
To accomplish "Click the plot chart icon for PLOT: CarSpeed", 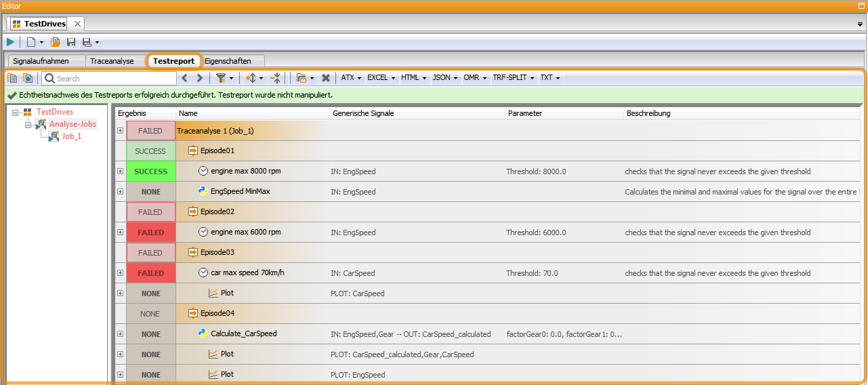I will click(213, 293).
